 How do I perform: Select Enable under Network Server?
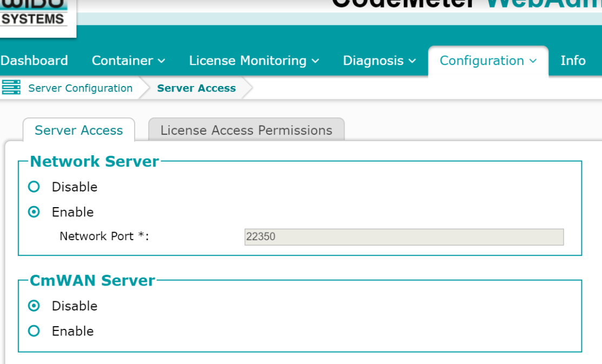coord(34,212)
